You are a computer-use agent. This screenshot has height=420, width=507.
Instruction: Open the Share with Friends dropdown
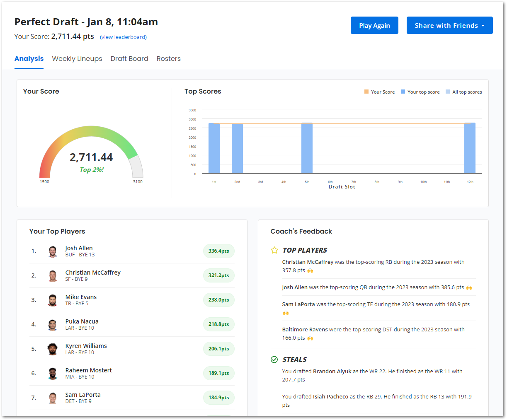(449, 25)
